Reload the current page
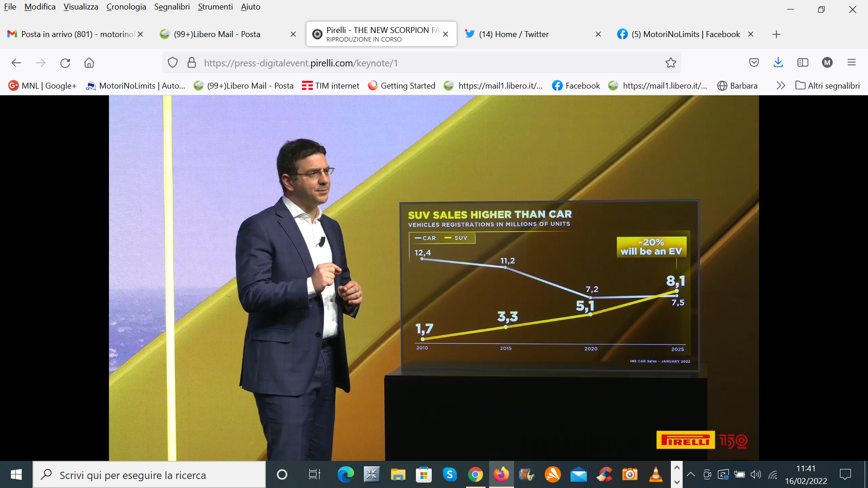Image resolution: width=868 pixels, height=488 pixels. pos(65,63)
